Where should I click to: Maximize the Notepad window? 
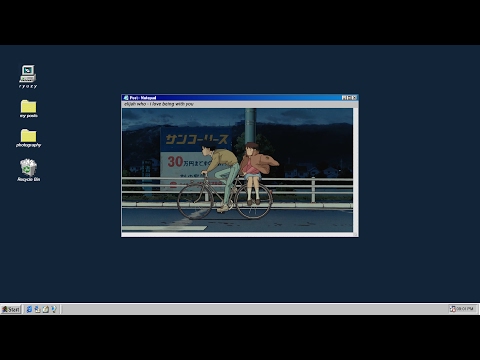coord(349,98)
